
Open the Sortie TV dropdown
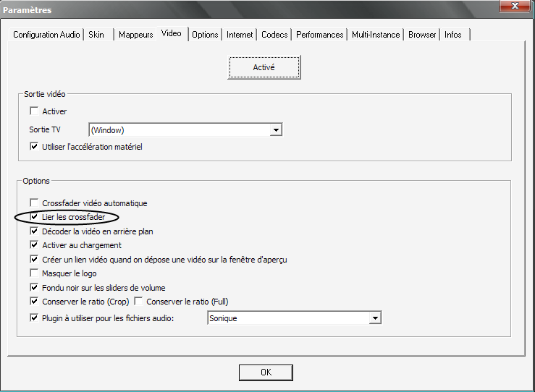tap(276, 130)
